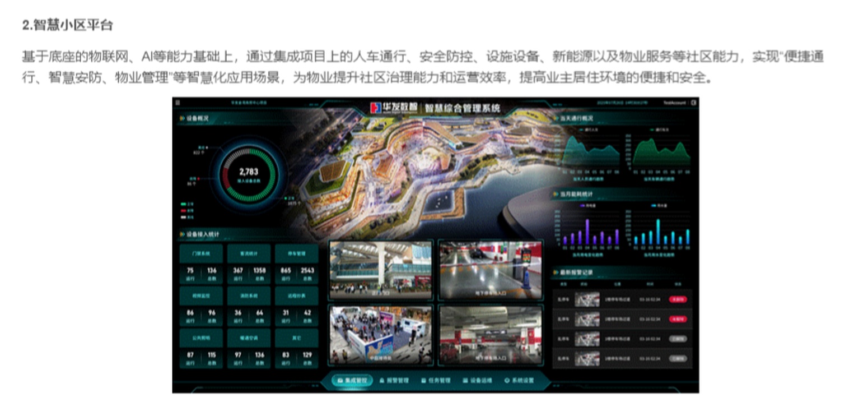Open the top-left mall camera feed thumbnail
This screenshot has height=402, width=868.
click(x=381, y=270)
